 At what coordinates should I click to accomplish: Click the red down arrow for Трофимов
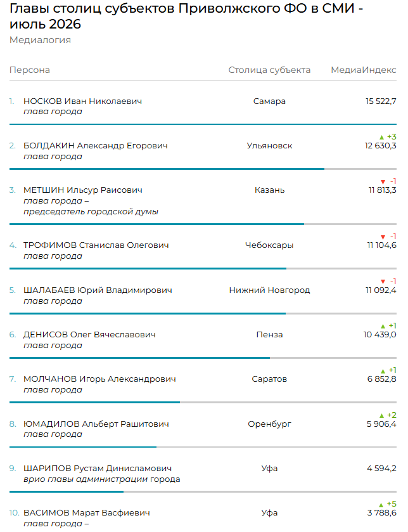coord(383,237)
